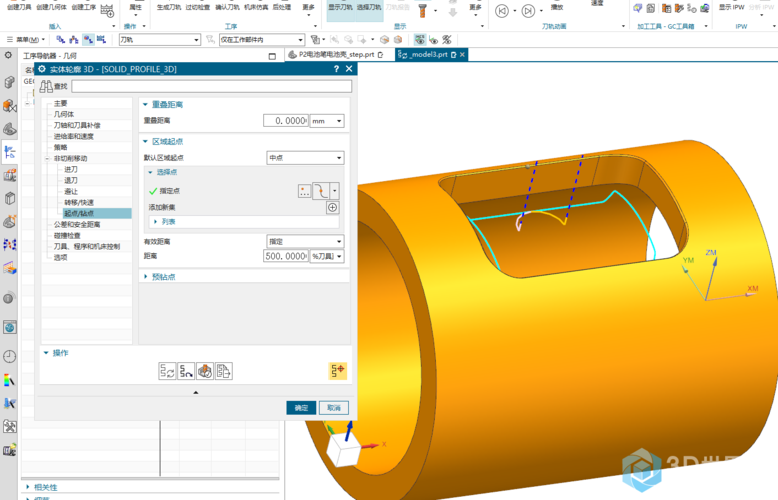The width and height of the screenshot is (778, 500).
Task: Click the yellow display options icon in 操作
Action: point(337,371)
